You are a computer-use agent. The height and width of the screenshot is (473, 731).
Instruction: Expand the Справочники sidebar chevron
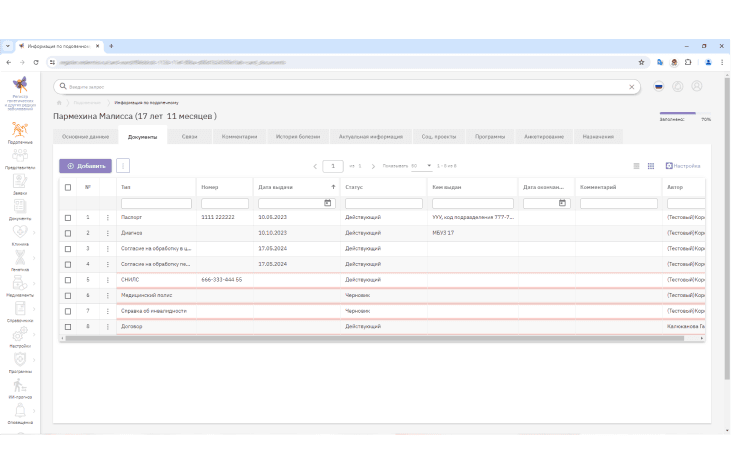point(34,308)
